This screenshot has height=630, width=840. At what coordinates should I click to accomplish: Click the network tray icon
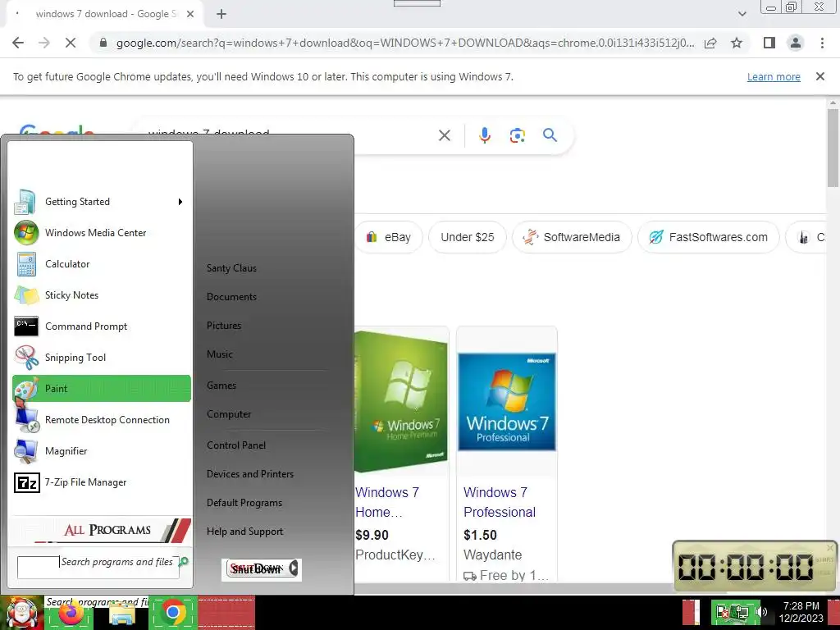(x=741, y=612)
